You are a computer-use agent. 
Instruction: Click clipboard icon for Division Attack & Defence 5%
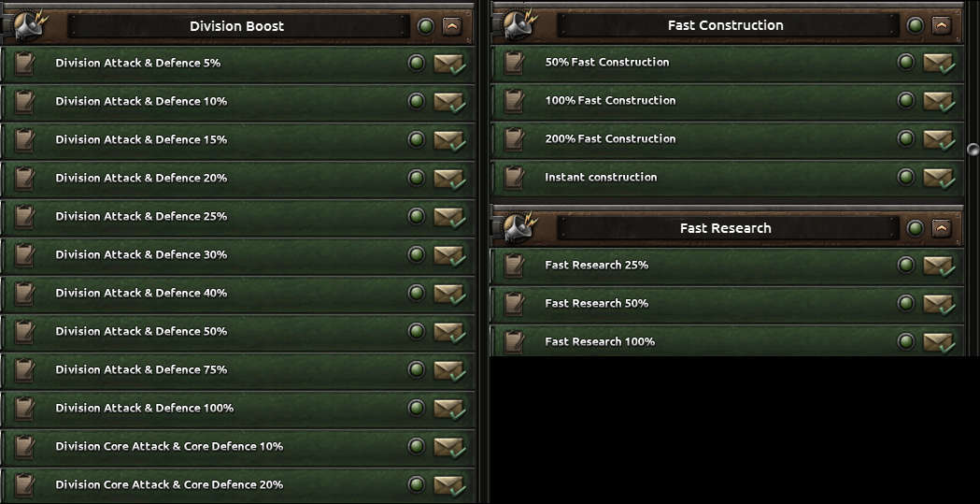[x=25, y=64]
